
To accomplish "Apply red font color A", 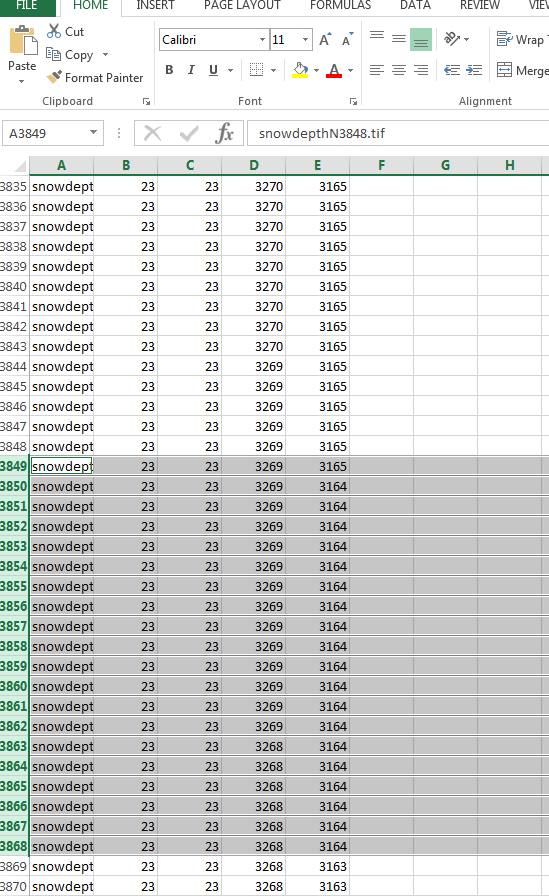I will [334, 70].
